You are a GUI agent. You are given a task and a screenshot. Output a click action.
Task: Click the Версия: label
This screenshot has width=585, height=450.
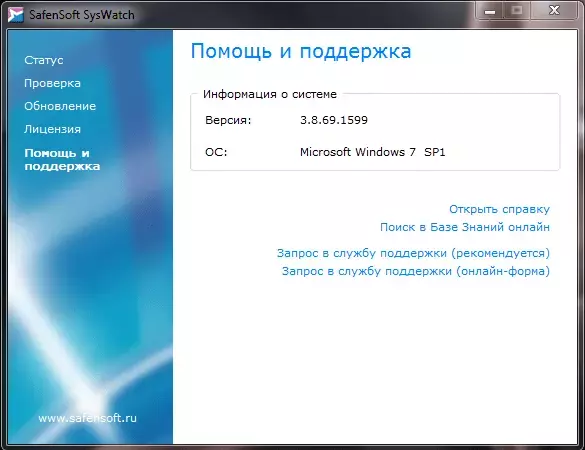(x=228, y=121)
